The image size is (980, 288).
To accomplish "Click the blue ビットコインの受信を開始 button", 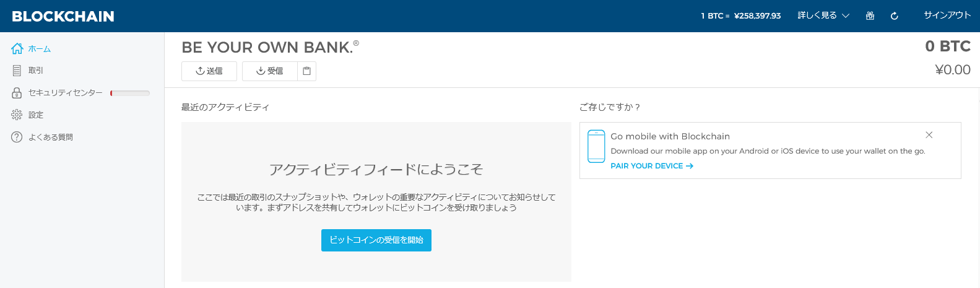I will [376, 240].
